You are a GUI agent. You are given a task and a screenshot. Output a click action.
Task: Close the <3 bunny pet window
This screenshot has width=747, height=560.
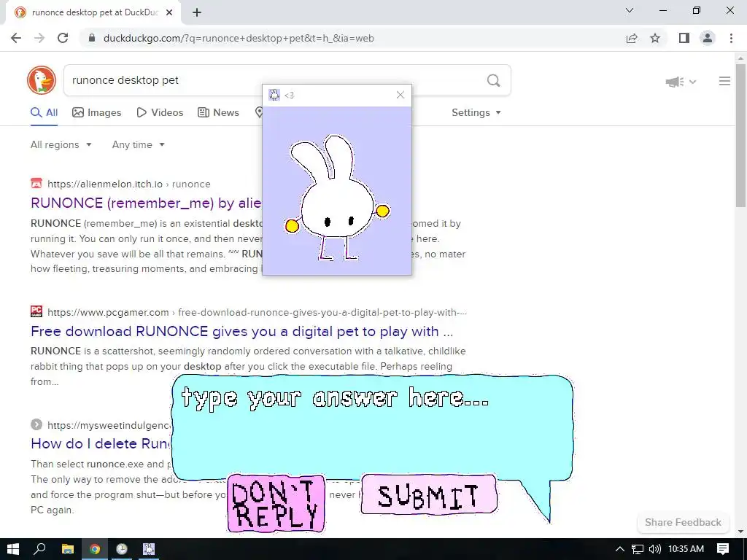[400, 95]
